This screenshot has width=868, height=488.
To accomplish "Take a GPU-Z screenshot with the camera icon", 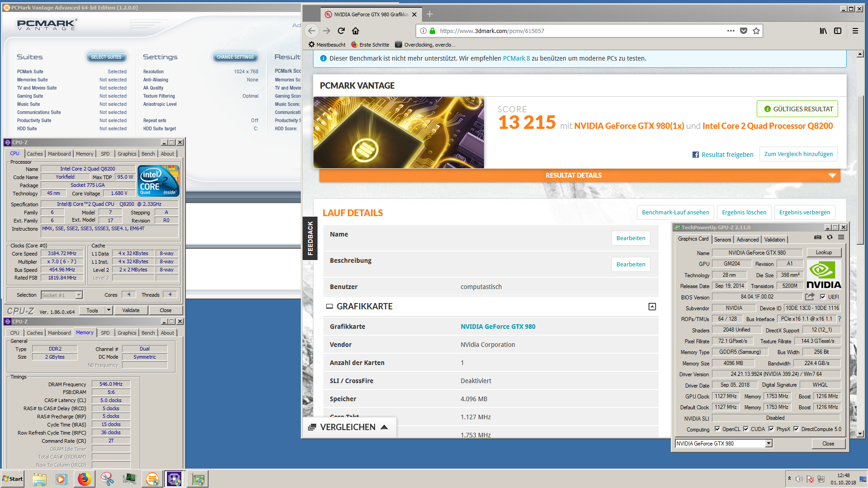I will (818, 237).
